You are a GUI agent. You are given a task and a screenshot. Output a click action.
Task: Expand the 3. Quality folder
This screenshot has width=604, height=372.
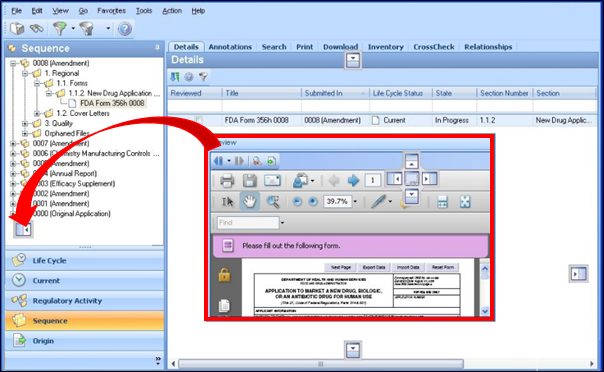point(25,123)
